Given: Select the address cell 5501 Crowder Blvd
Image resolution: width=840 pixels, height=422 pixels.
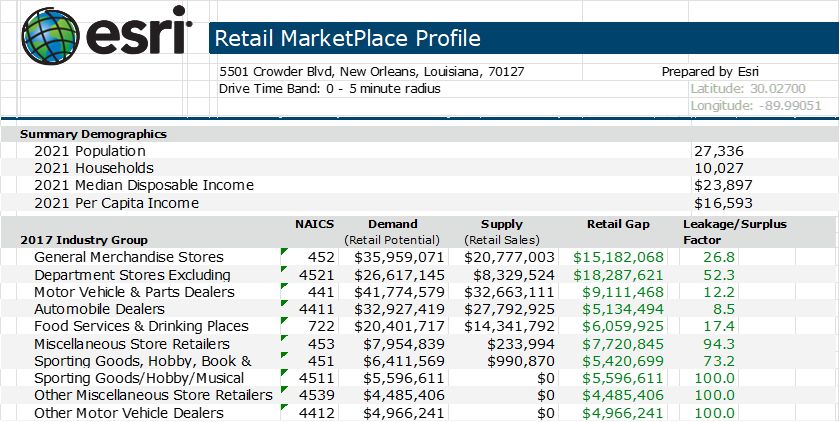Looking at the screenshot, I should click(371, 72).
